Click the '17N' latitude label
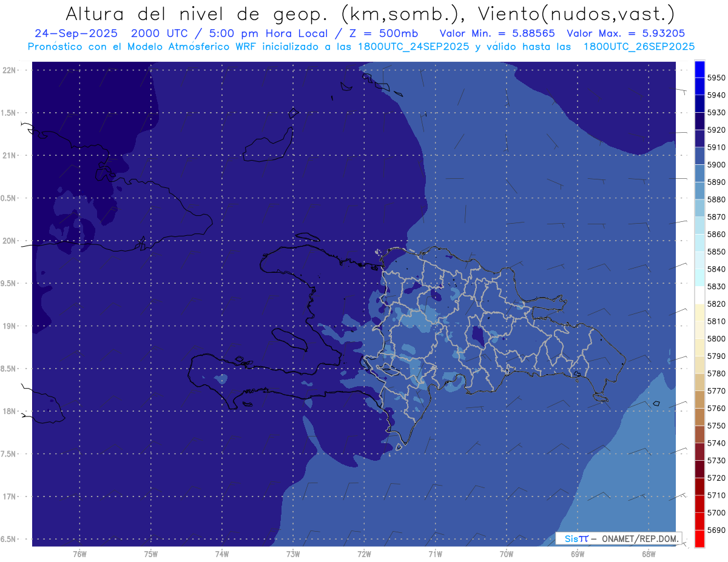Screen dimensions: 728x562 (x=10, y=497)
